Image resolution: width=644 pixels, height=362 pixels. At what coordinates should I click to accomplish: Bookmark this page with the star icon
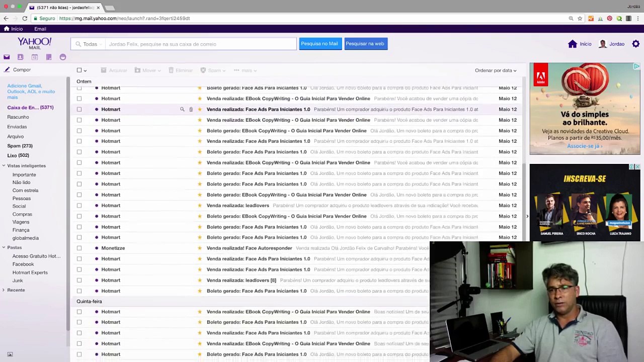[580, 19]
